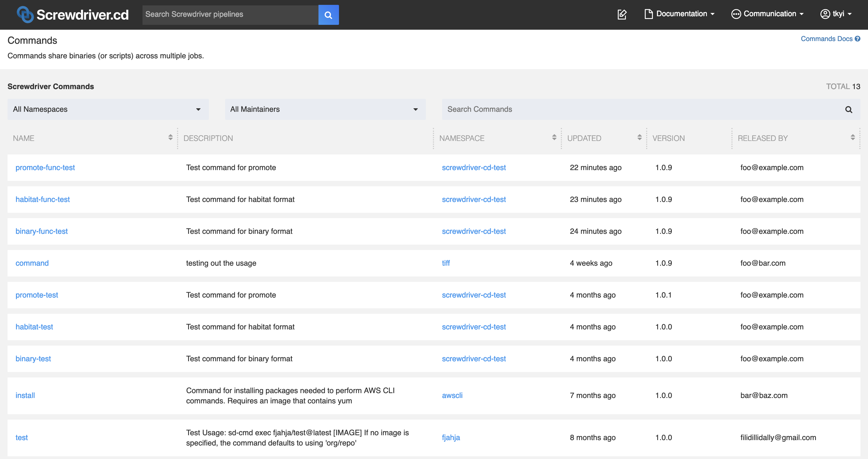868x459 pixels.
Task: Click the filidillidally@gmail.com cell
Action: (x=778, y=437)
